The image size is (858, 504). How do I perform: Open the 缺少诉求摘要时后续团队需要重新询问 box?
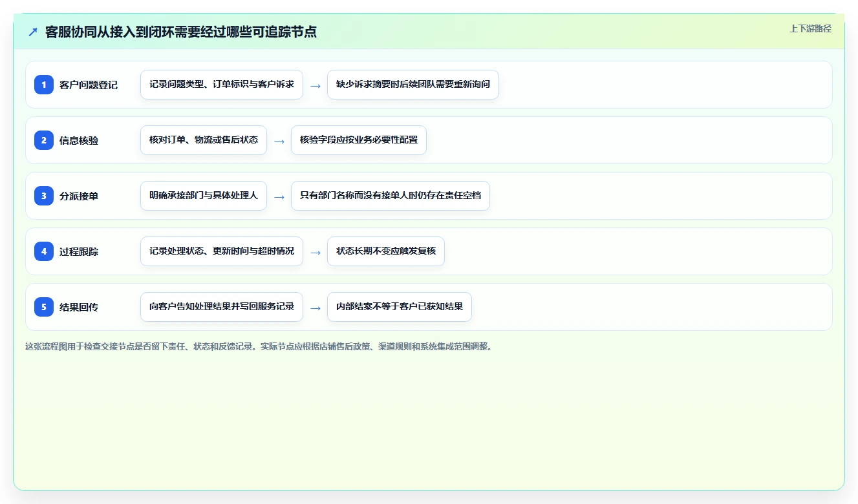[413, 85]
